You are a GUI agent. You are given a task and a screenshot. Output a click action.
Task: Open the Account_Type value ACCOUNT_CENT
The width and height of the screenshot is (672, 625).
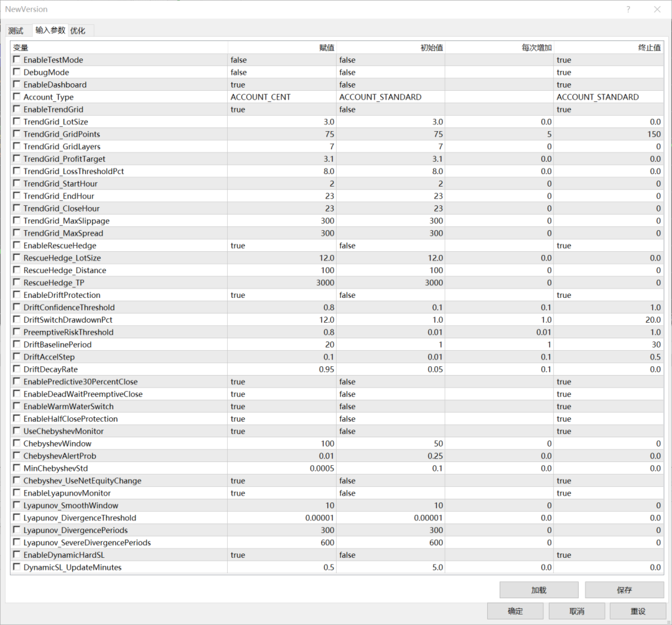point(282,97)
